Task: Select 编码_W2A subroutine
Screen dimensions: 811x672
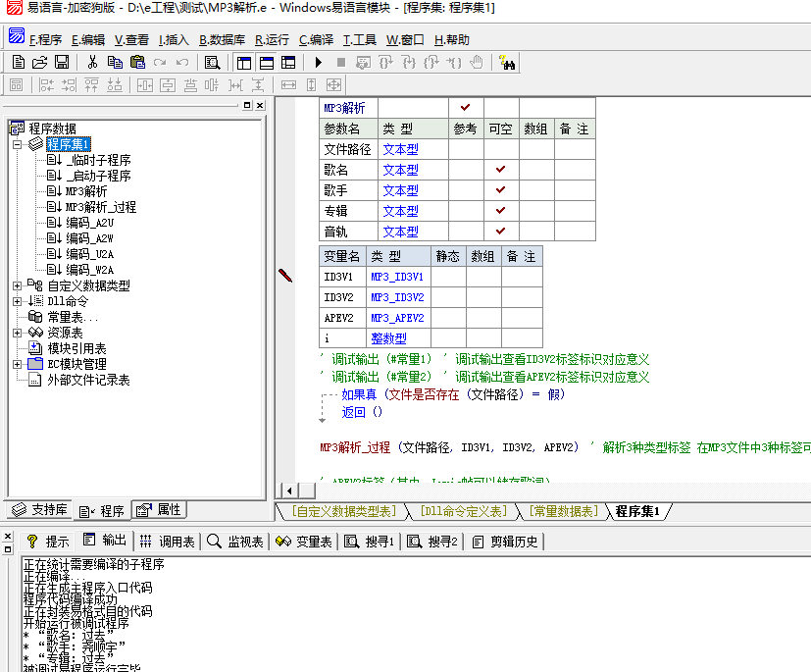Action: click(89, 270)
